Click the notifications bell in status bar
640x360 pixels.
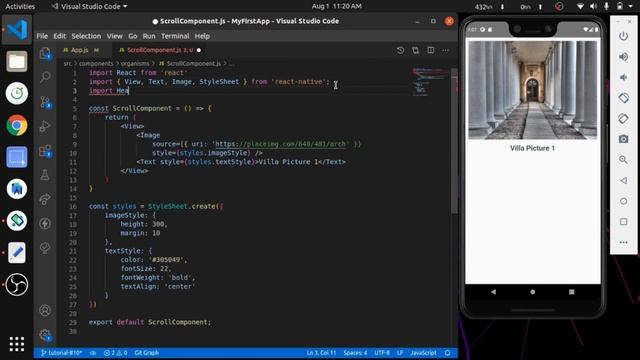tap(448, 353)
